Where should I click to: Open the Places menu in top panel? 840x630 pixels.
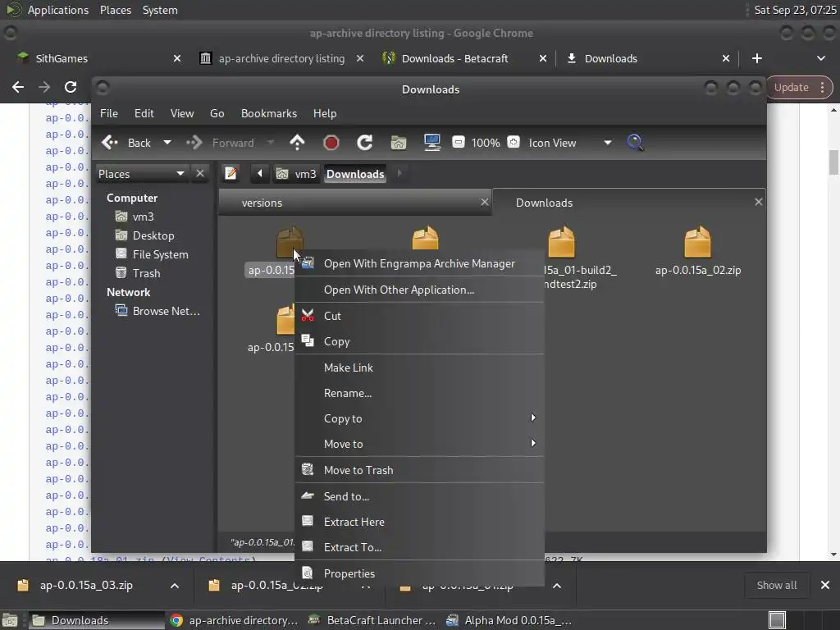[x=115, y=10]
